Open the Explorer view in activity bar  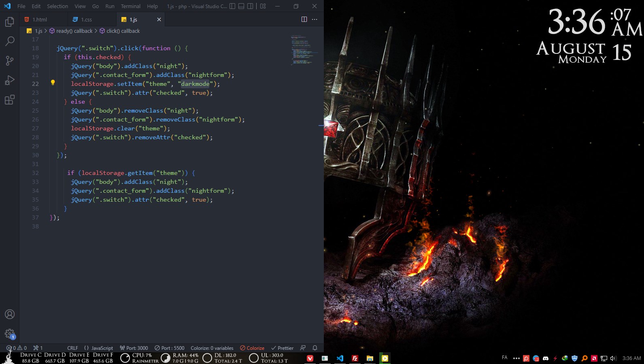[x=10, y=22]
